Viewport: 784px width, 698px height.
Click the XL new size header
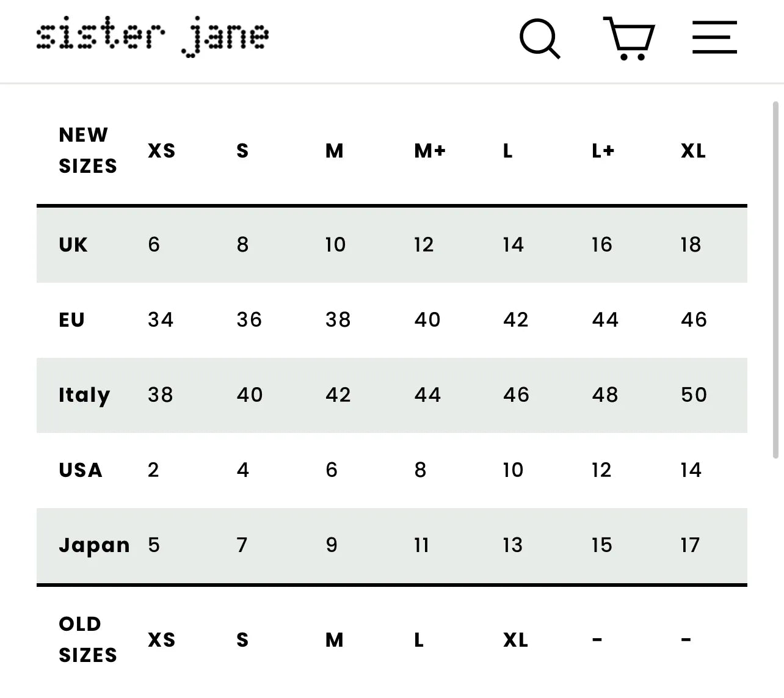point(693,151)
